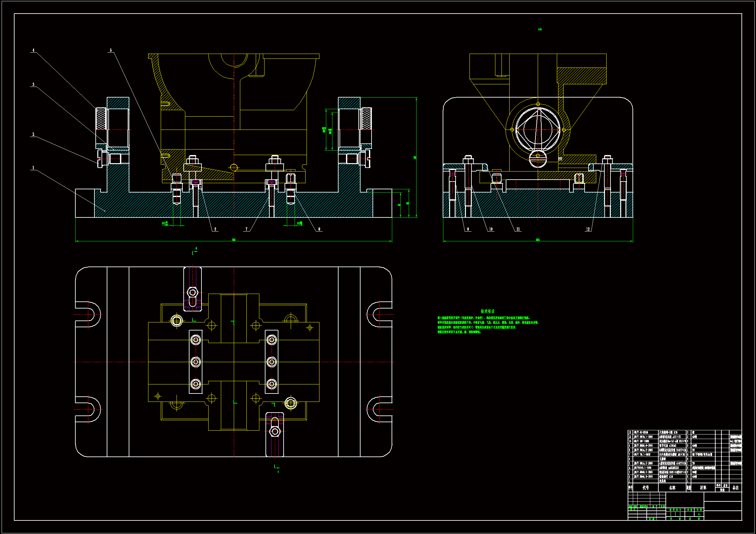Select part callout number 8 label
Image resolution: width=756 pixels, height=534 pixels.
(319, 229)
